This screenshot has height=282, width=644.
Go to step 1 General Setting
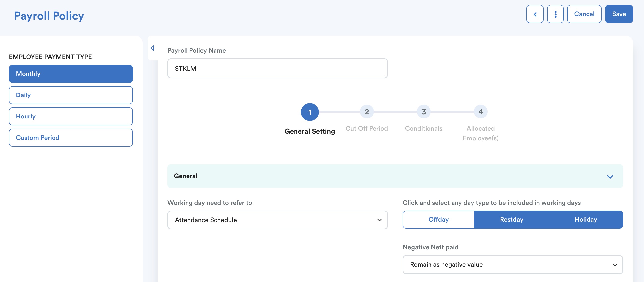pyautogui.click(x=310, y=112)
